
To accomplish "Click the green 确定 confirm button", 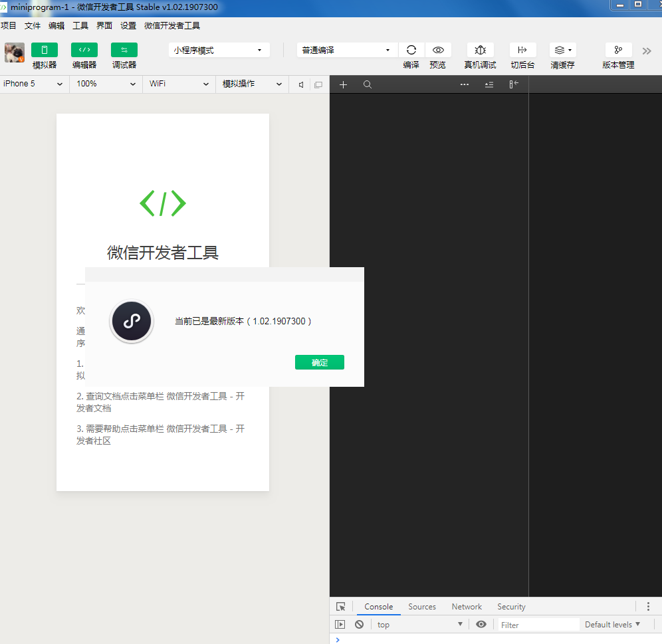I will coord(320,362).
